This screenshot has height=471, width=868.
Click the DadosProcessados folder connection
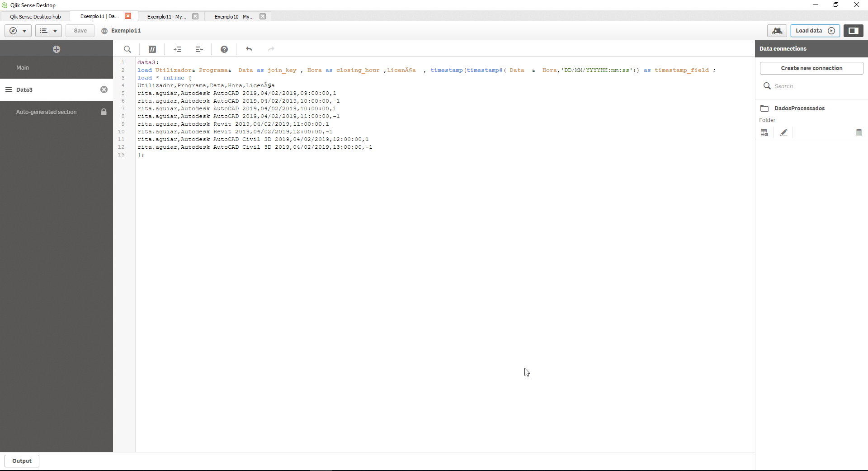click(x=799, y=108)
